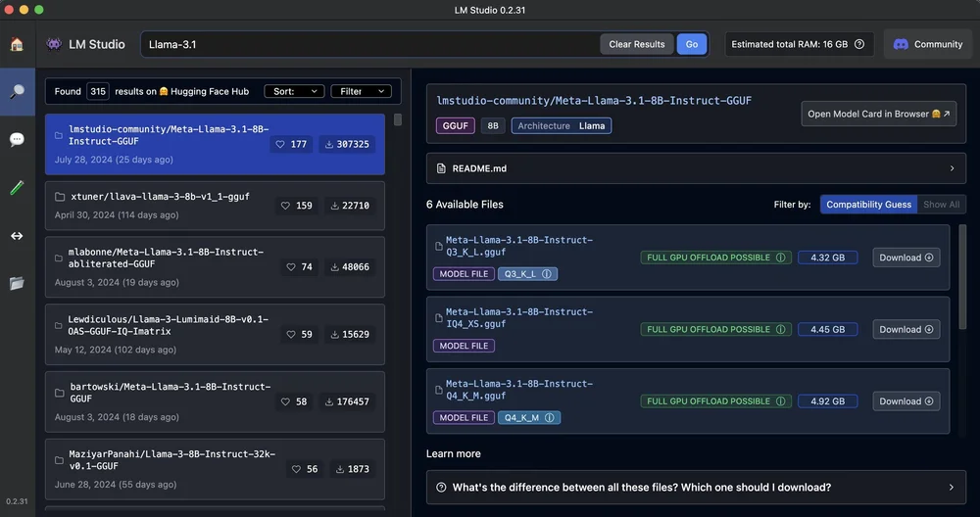This screenshot has width=980, height=517.
Task: Click info icon in the Q4_K_M tag
Action: [550, 418]
